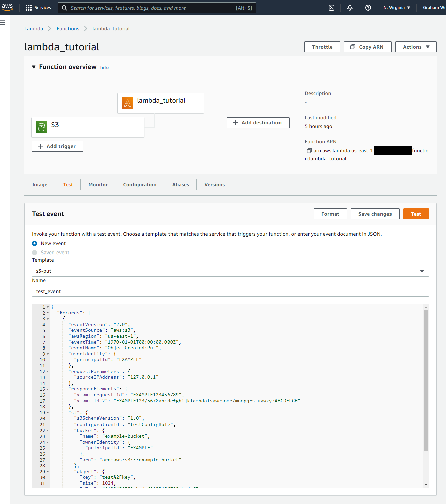Click the Add destination button
The height and width of the screenshot is (504, 446).
(x=258, y=123)
